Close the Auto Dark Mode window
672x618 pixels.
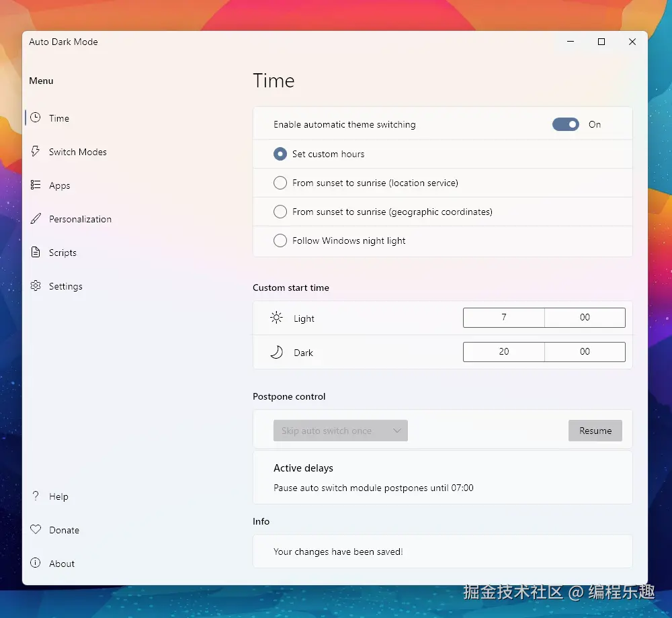coord(632,42)
